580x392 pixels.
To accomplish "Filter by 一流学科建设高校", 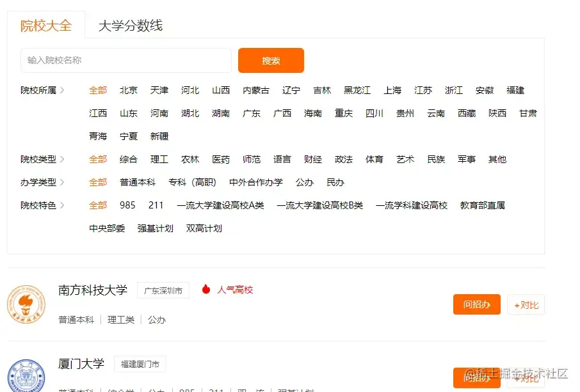I will tap(412, 205).
